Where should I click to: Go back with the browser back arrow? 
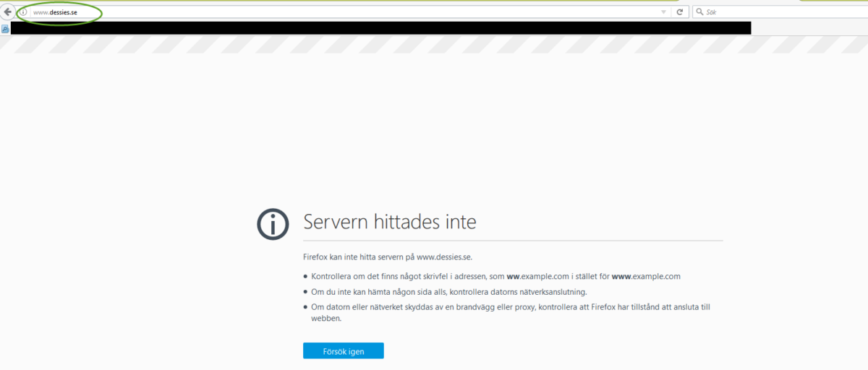point(8,12)
